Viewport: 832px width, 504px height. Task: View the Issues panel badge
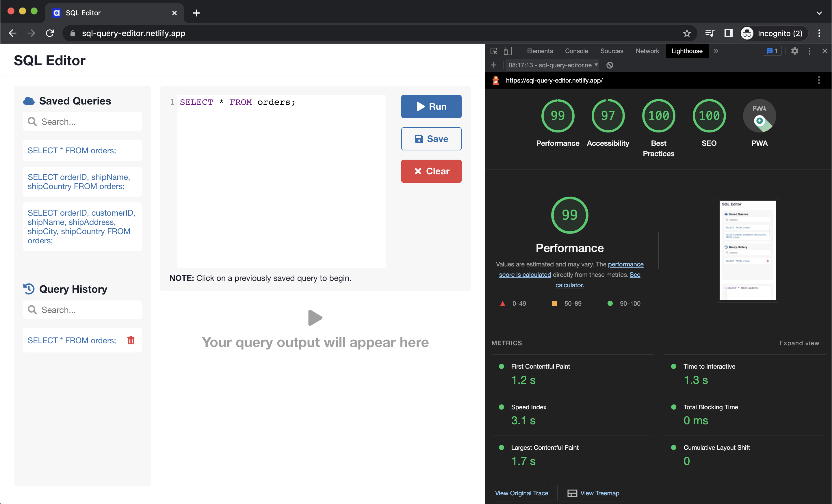(772, 51)
